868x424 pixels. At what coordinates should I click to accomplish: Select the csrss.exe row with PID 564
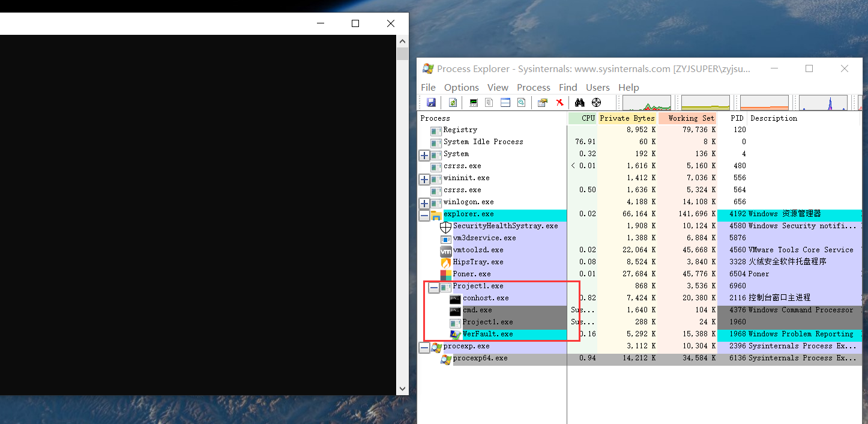pyautogui.click(x=639, y=190)
